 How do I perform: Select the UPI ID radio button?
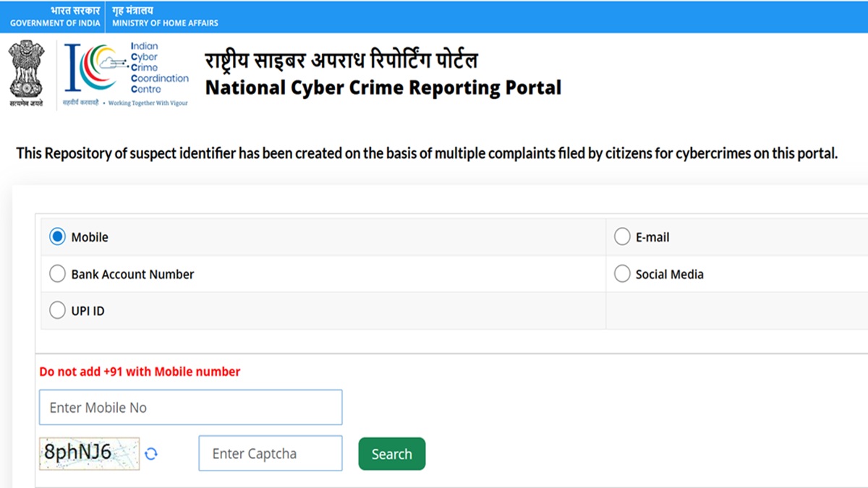[57, 311]
